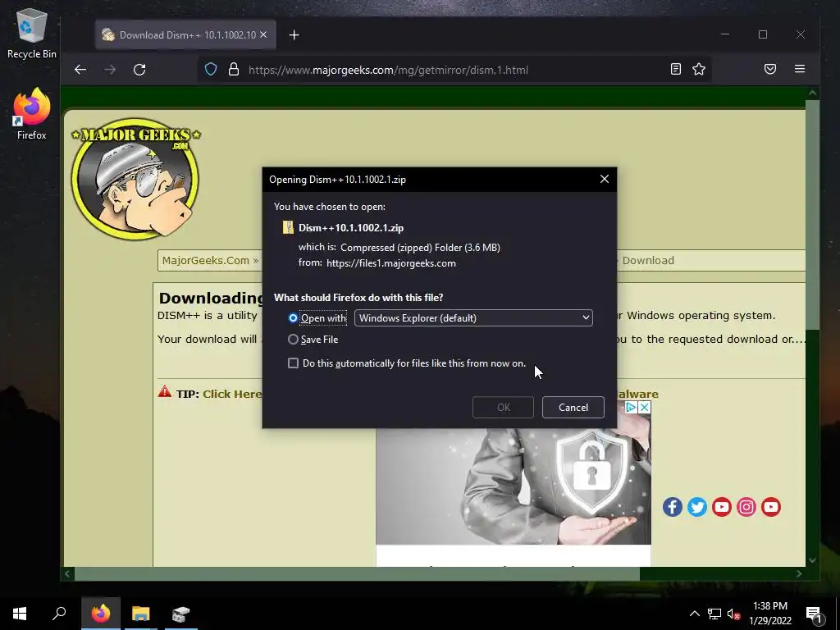The width and height of the screenshot is (840, 630).
Task: Click the horizontal scrollbar left arrow
Action: [67, 573]
